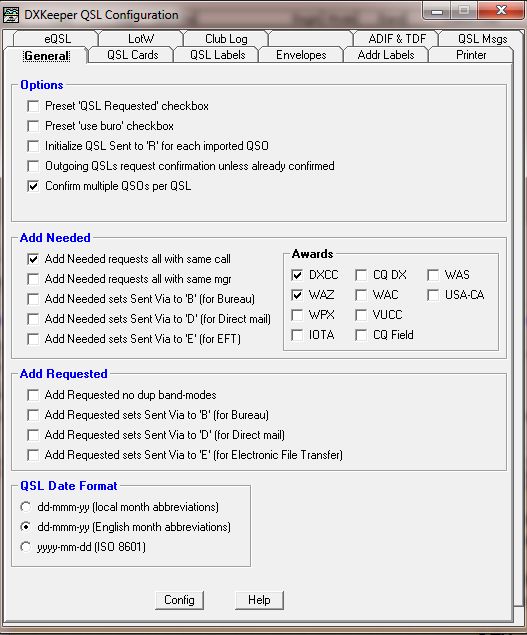527x635 pixels.
Task: Uncheck the DXCC award checkbox
Action: (297, 275)
